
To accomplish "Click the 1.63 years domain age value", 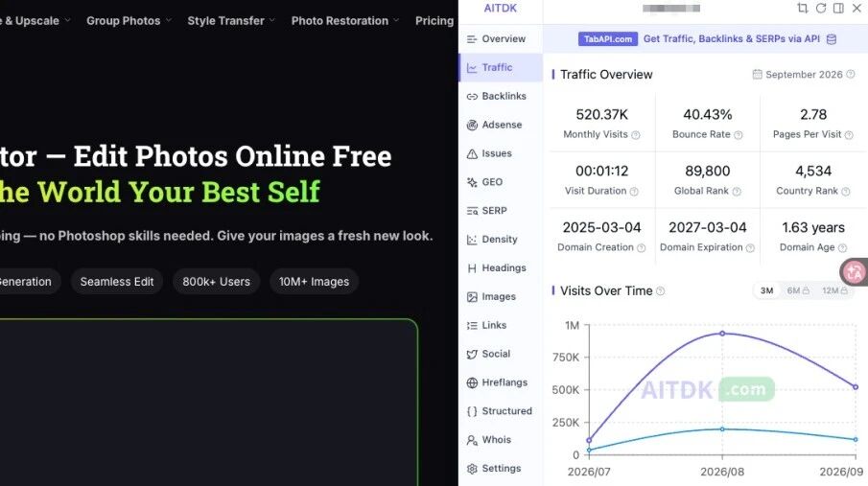I will [813, 227].
